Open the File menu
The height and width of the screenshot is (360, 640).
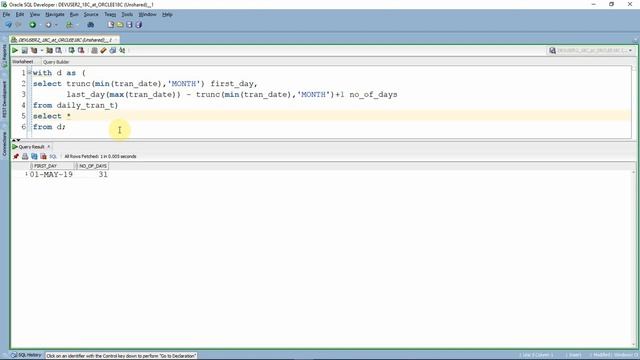pos(6,15)
